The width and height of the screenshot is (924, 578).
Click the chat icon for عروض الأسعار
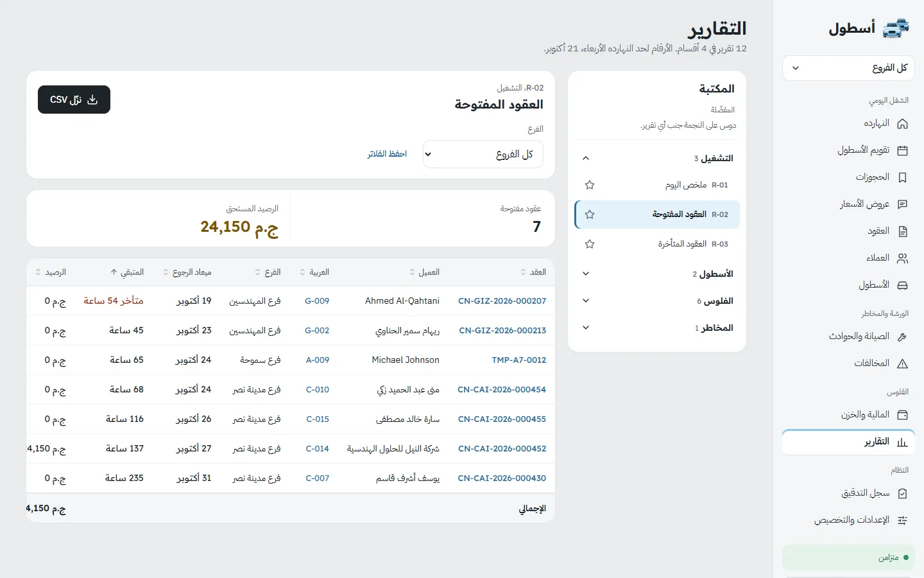click(x=902, y=204)
